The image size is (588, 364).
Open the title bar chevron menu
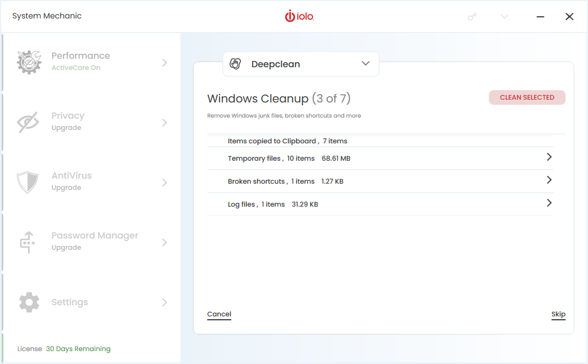coord(505,16)
